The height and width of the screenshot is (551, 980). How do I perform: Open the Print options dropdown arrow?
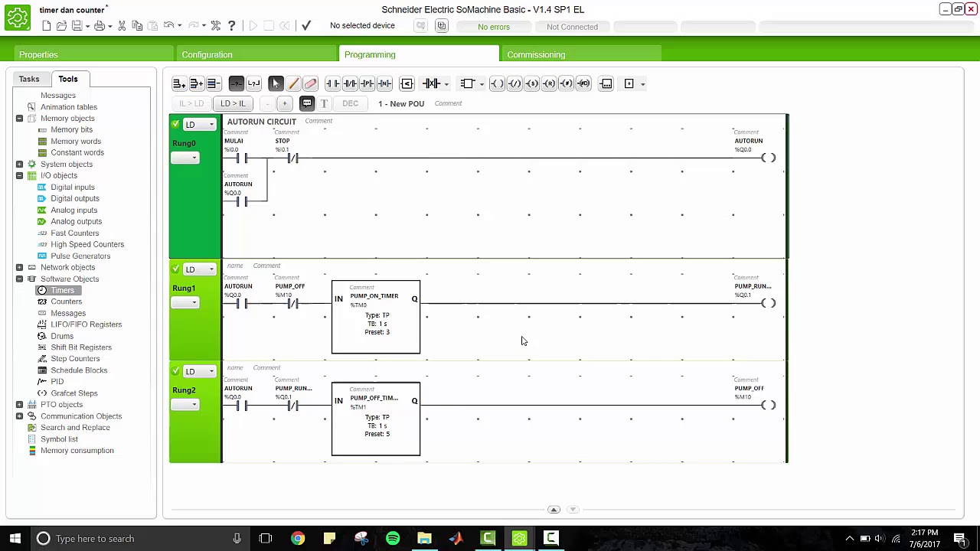coord(110,26)
